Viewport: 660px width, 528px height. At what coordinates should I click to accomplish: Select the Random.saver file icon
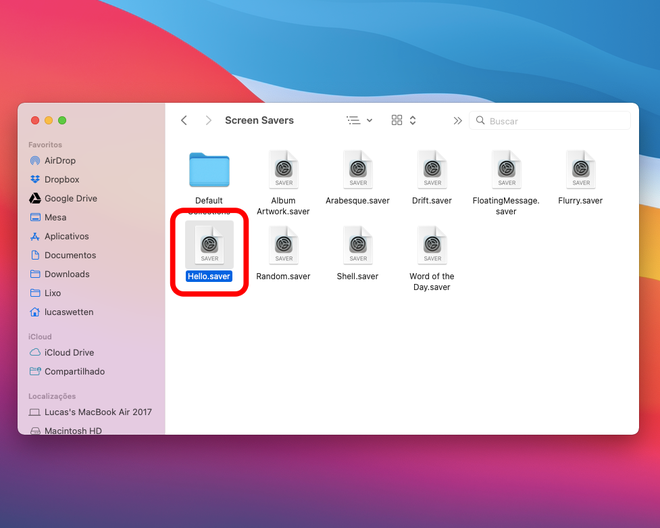[x=284, y=245]
